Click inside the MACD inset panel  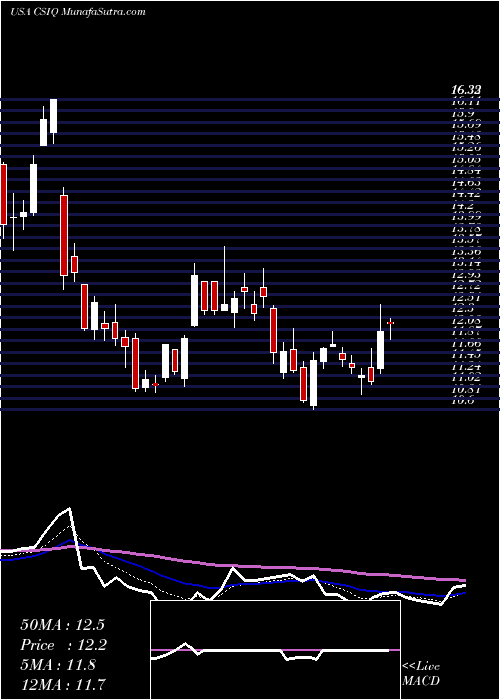275,650
